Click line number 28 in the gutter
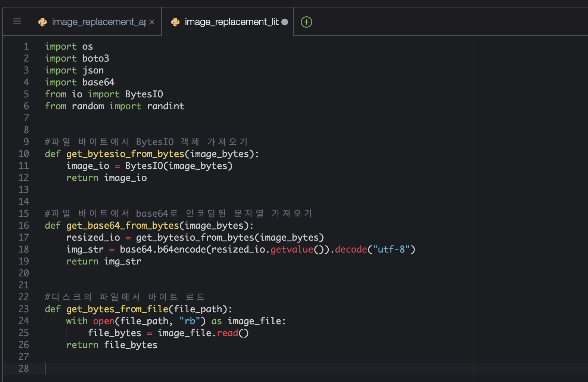The width and height of the screenshot is (588, 382). point(24,369)
